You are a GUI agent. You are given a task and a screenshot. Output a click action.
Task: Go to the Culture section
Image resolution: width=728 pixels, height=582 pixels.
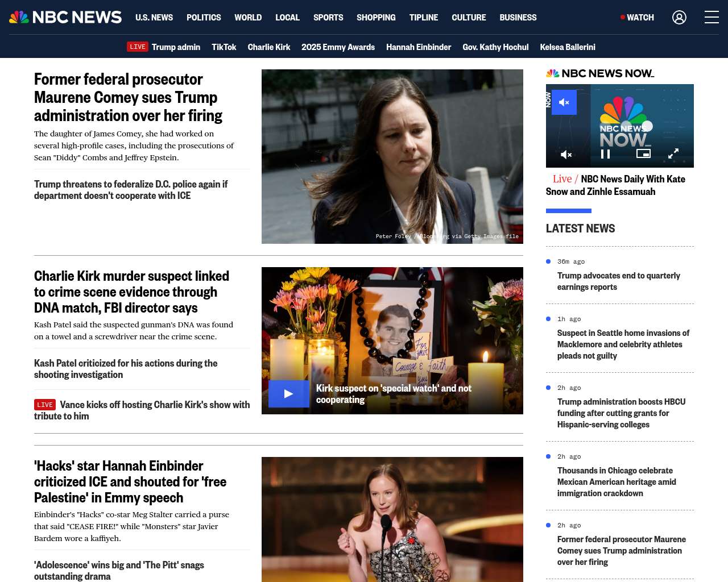[469, 18]
